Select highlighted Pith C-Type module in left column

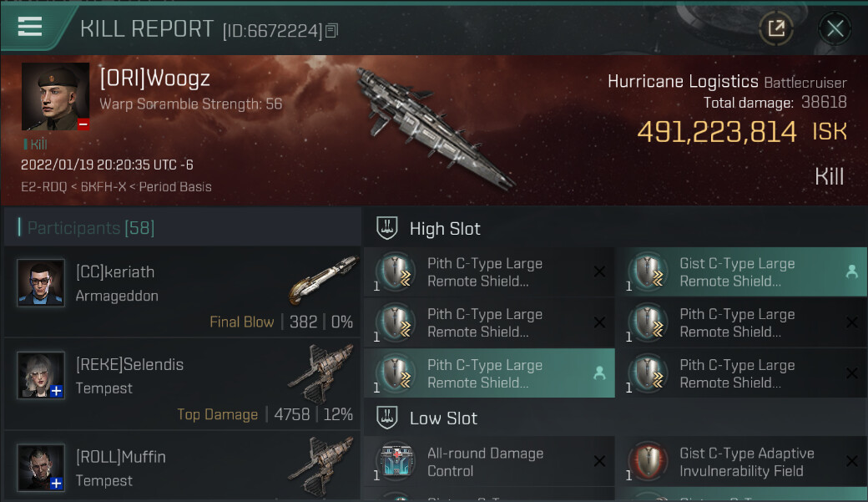[x=489, y=373]
